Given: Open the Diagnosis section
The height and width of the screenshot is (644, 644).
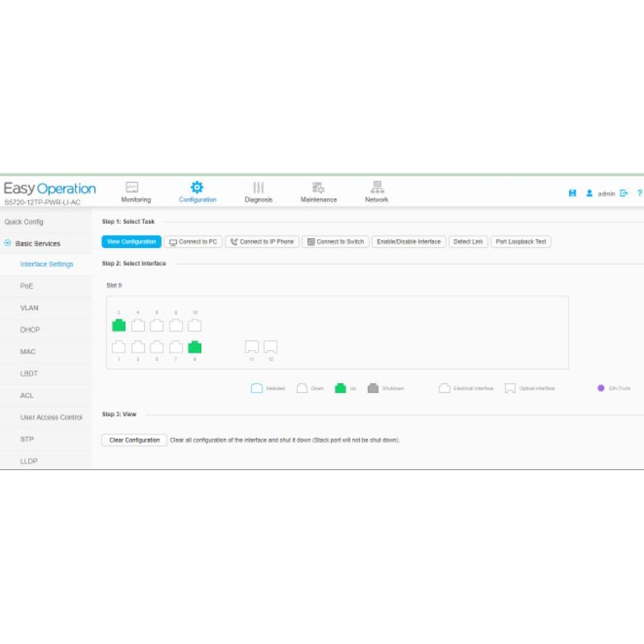Looking at the screenshot, I should pos(258,192).
